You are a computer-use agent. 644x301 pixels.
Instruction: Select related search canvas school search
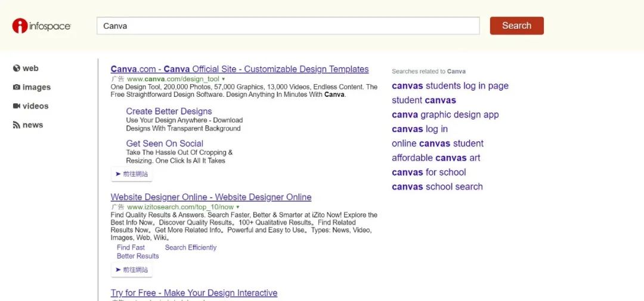click(x=438, y=187)
